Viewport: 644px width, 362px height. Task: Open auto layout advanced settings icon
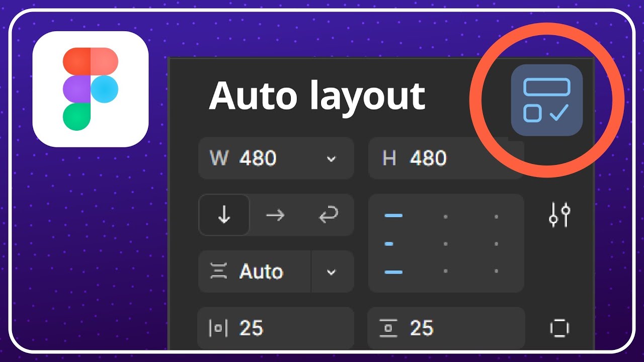click(x=559, y=215)
